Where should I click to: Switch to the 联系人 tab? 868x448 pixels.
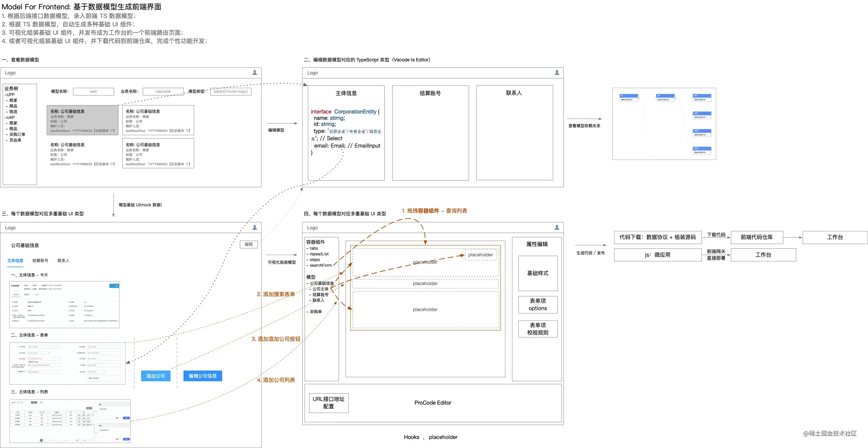click(x=63, y=261)
